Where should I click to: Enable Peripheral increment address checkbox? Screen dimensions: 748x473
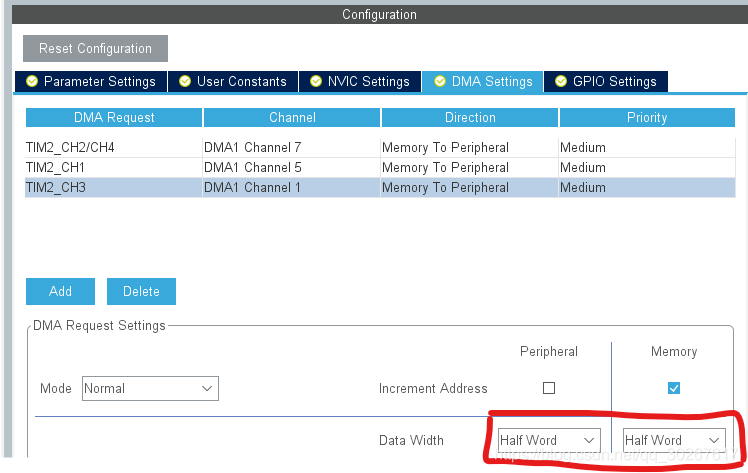pyautogui.click(x=549, y=388)
